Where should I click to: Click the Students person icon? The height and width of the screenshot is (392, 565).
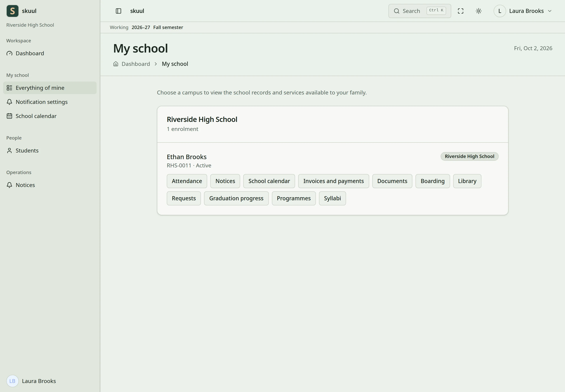tap(9, 151)
